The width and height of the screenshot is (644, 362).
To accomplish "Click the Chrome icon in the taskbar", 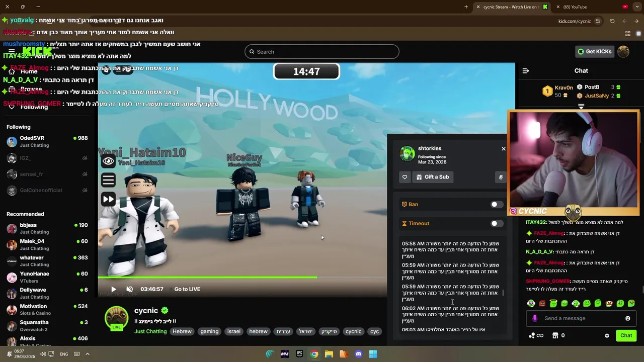I will point(314,354).
